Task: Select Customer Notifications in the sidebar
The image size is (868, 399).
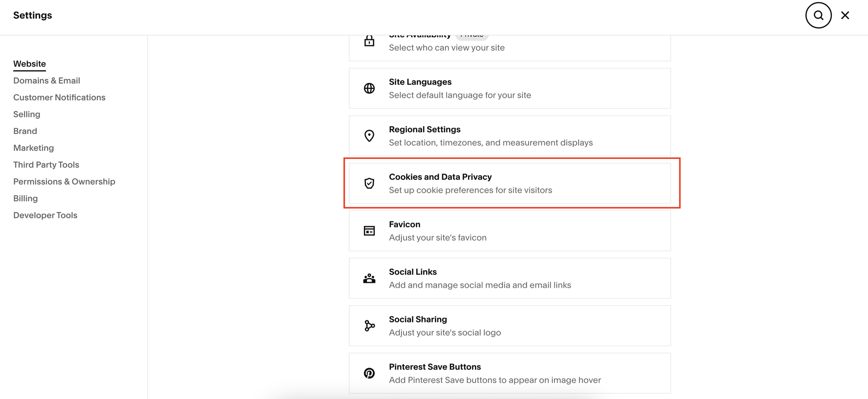Action: (x=59, y=97)
